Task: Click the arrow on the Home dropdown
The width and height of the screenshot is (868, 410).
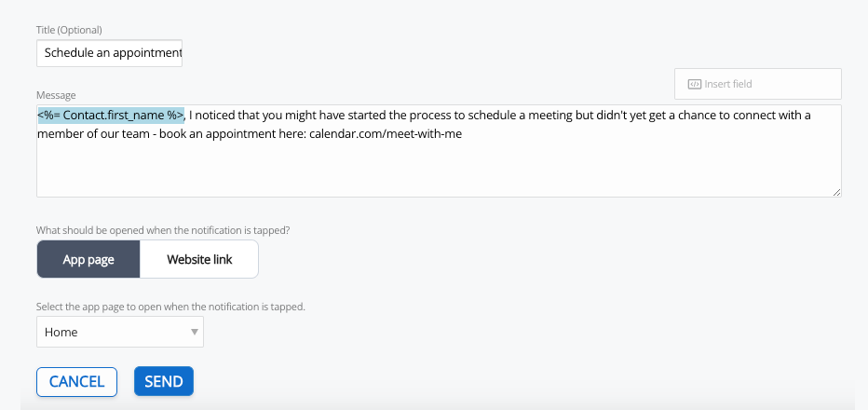Action: 195,332
